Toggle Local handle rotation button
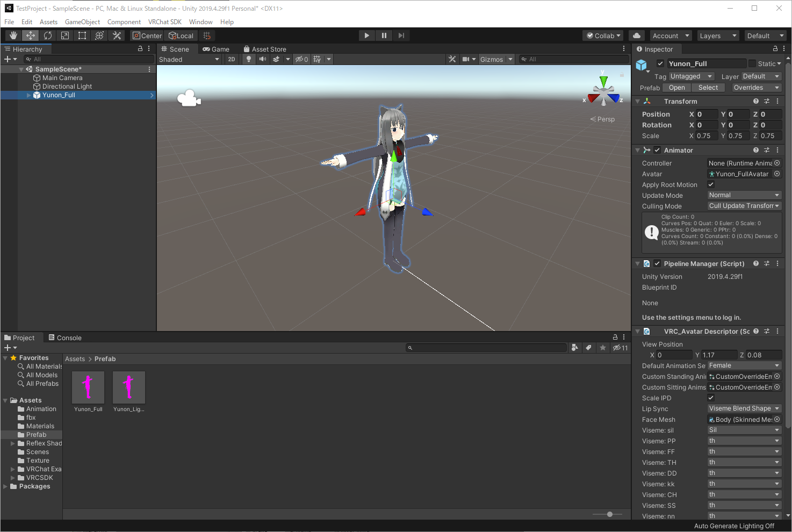792x532 pixels. coord(181,35)
